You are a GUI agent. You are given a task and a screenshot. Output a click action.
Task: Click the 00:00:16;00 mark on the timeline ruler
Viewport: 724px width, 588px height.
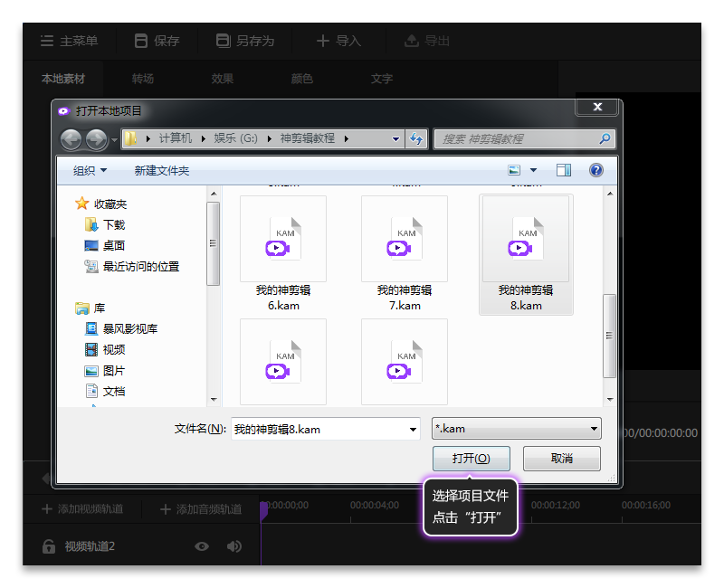point(645,505)
